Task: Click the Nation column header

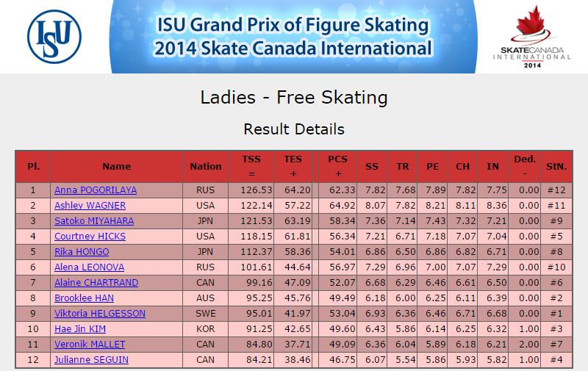Action: click(206, 166)
